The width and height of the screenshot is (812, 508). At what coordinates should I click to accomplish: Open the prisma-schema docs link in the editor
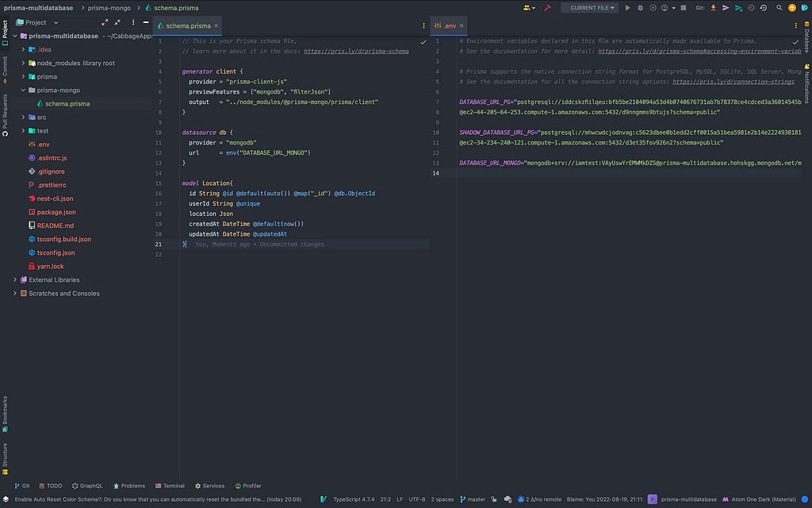pos(356,51)
